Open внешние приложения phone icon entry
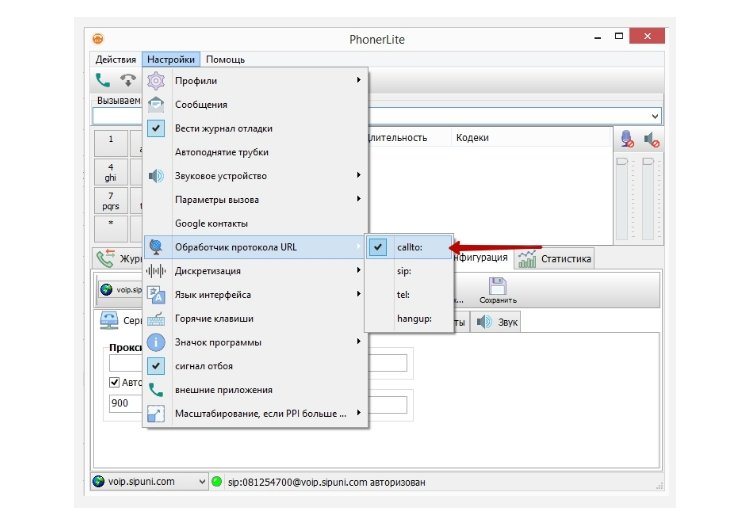This screenshot has height=524, width=740. tap(223, 389)
